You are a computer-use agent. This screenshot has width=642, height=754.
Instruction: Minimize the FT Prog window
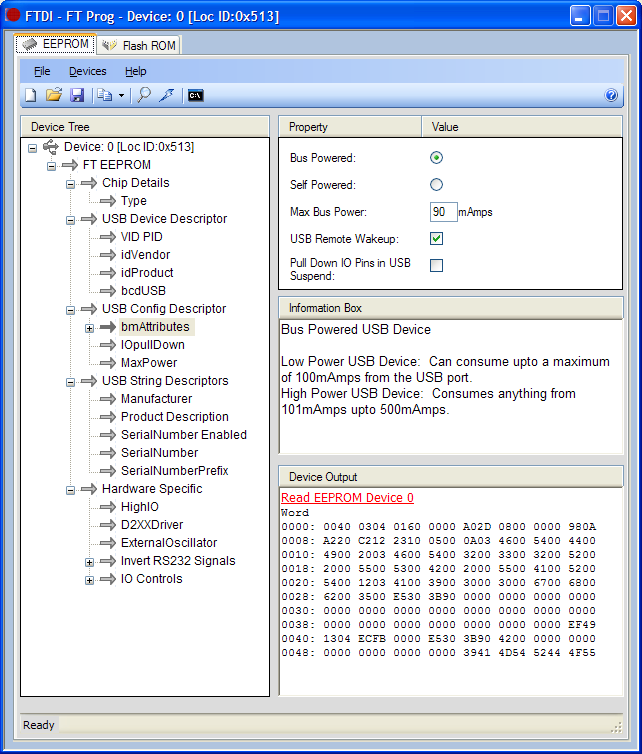579,16
